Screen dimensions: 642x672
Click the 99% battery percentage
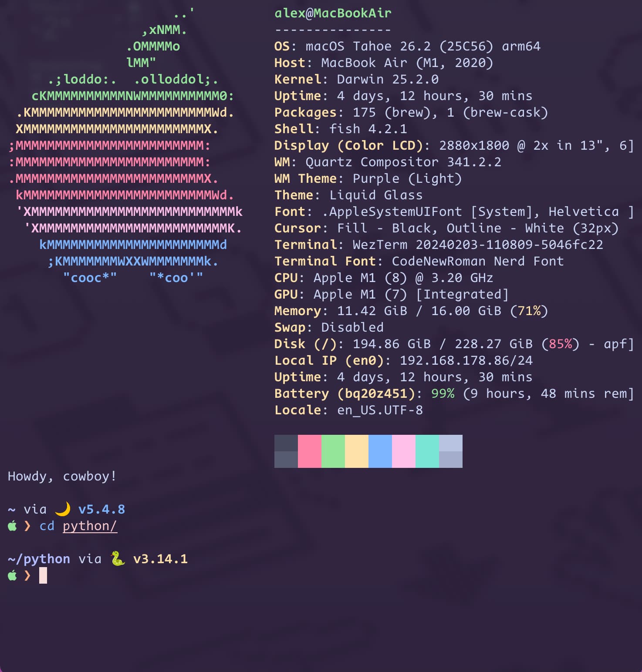[x=443, y=393]
